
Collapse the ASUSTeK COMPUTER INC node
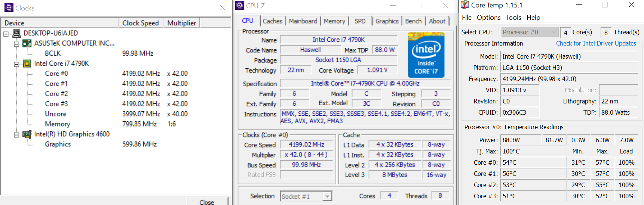(x=16, y=44)
